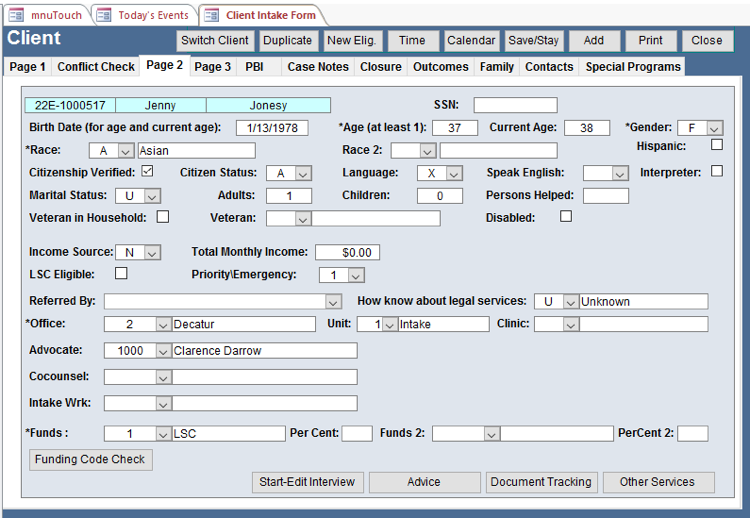Switch to the Conflict Check tab
The image size is (750, 518).
(96, 67)
